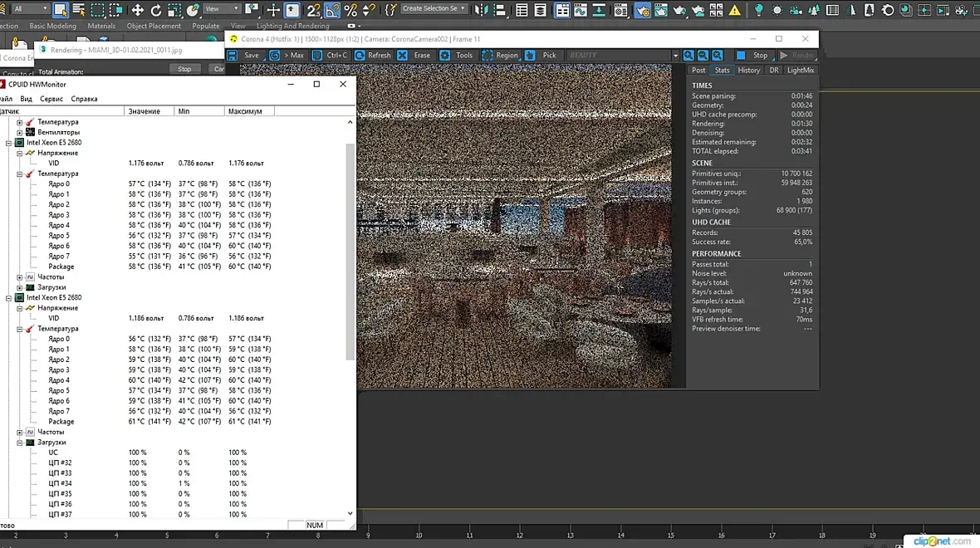Zoom out of the Corona render view
Image resolution: width=980 pixels, height=548 pixels.
[x=703, y=56]
